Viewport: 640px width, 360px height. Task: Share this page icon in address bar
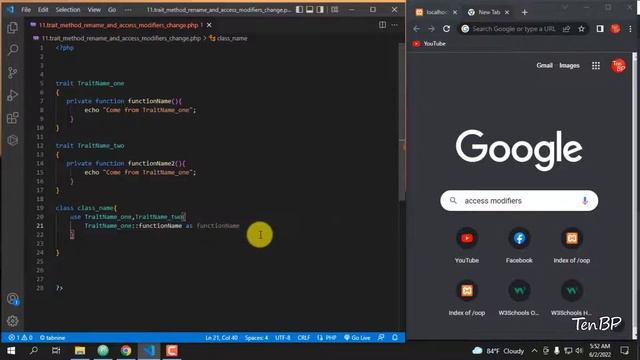[x=566, y=29]
